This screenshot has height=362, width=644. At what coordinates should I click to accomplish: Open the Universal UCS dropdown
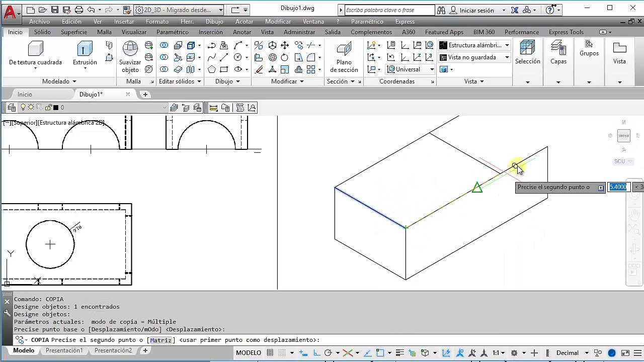(x=411, y=69)
